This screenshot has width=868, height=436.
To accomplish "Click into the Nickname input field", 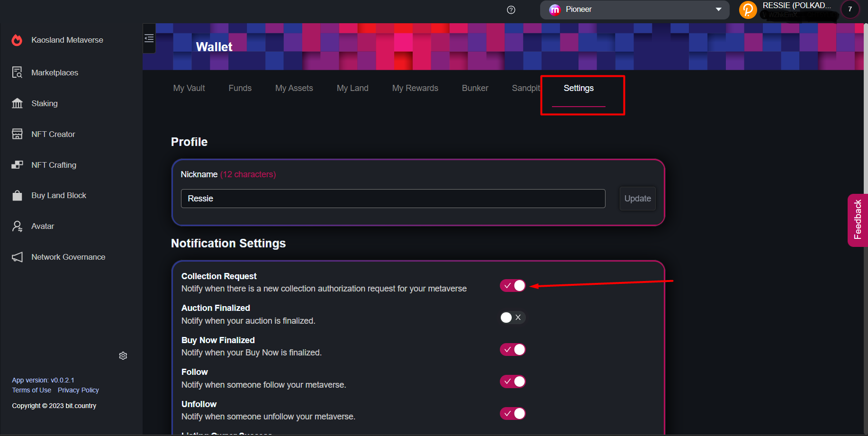I will [393, 199].
